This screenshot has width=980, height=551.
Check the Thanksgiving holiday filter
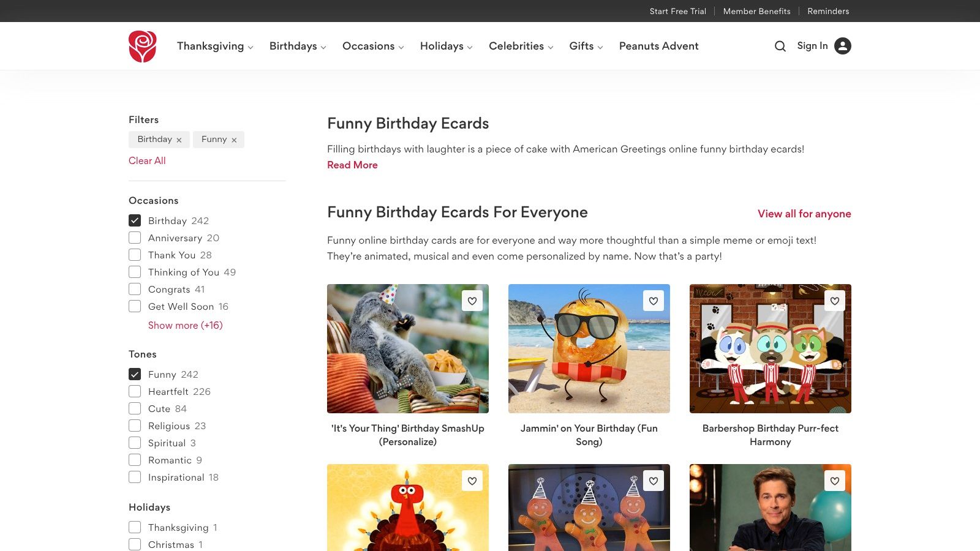coord(135,527)
